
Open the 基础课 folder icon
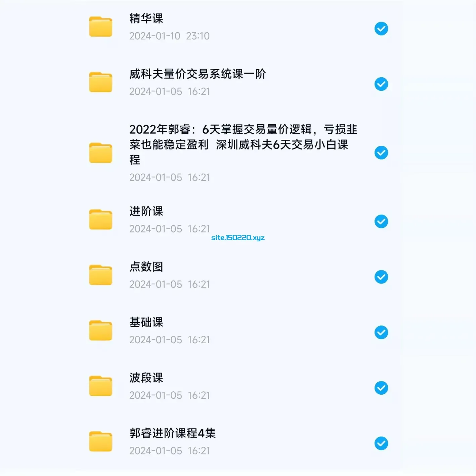click(100, 331)
